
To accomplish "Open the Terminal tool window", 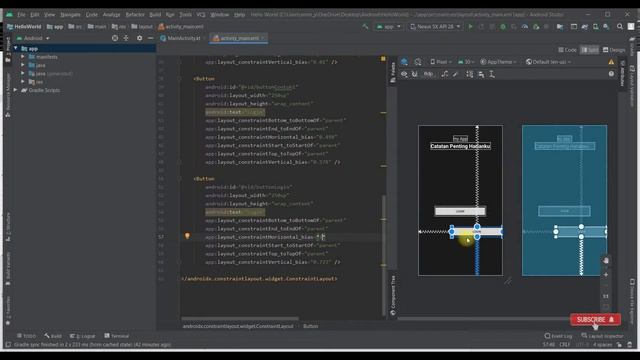I will (117, 336).
